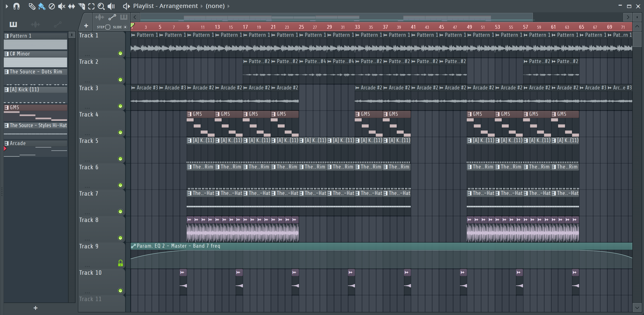
Task: Mute Track 1 with its green switch
Action: (x=120, y=53)
